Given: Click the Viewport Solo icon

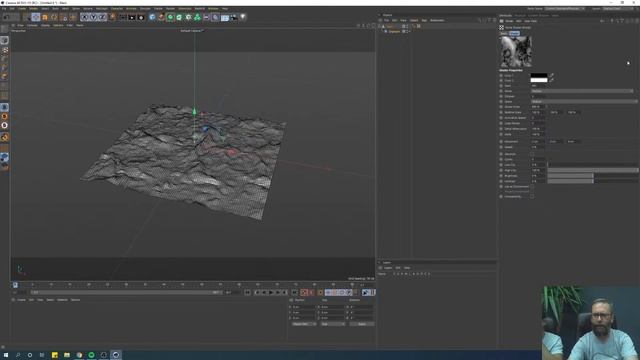Looking at the screenshot, I should 4,116.
